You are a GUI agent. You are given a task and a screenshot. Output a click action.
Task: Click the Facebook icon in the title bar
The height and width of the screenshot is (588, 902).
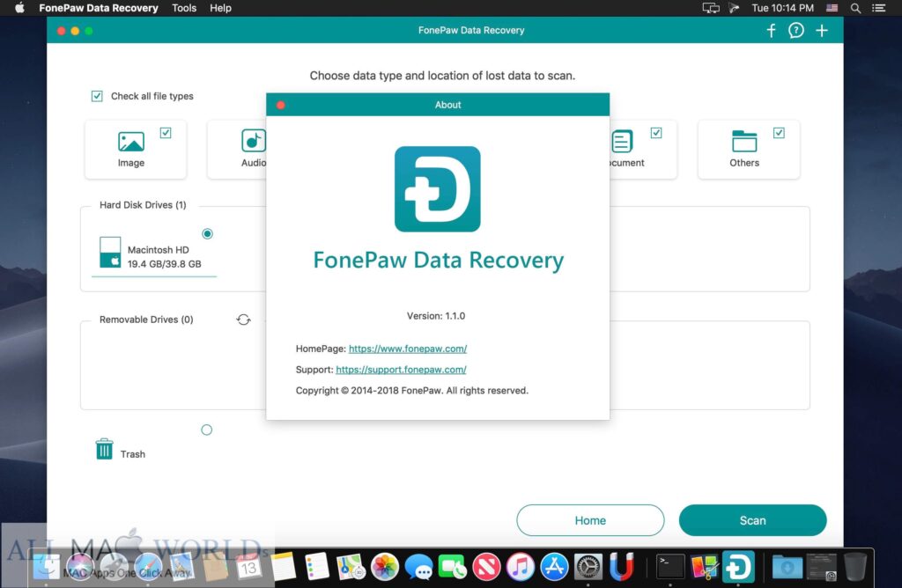click(772, 31)
